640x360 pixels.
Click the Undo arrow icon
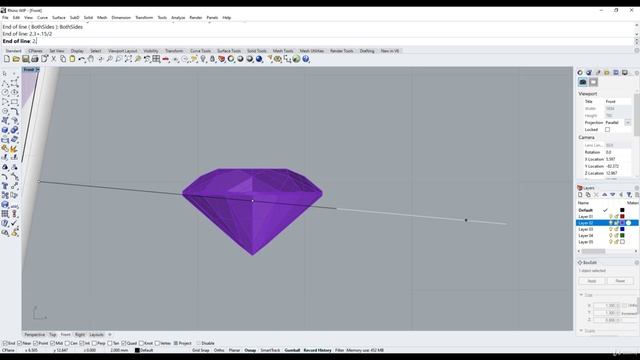pyautogui.click(x=82, y=59)
